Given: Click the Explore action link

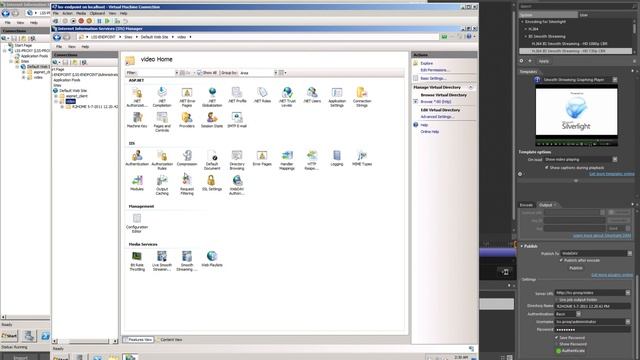Looking at the screenshot, I should 427,63.
